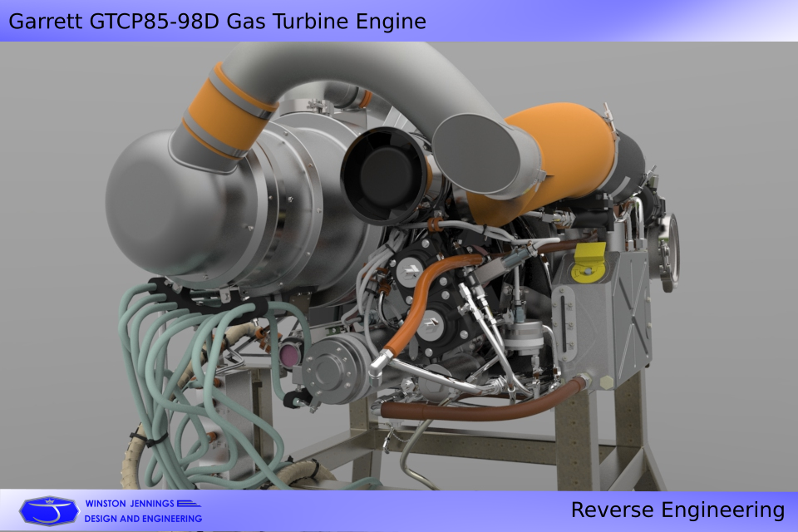Viewport: 798px width, 532px height.
Task: Click the 'Reverse Engineering' caption
Action: (x=677, y=510)
